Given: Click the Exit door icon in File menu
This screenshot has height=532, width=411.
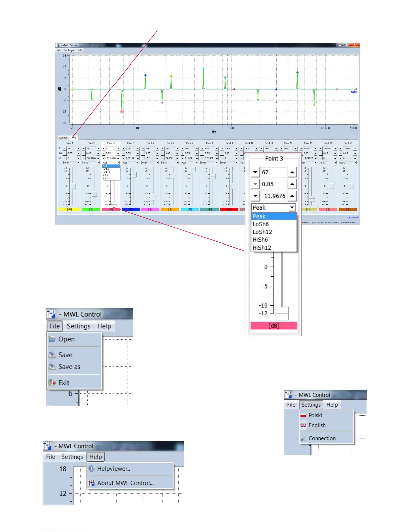Looking at the screenshot, I should point(52,383).
